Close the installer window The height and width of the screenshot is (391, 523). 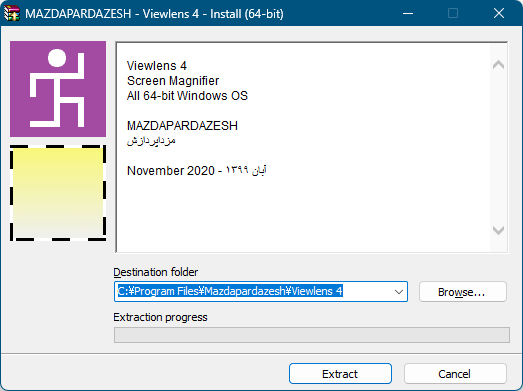[x=499, y=13]
